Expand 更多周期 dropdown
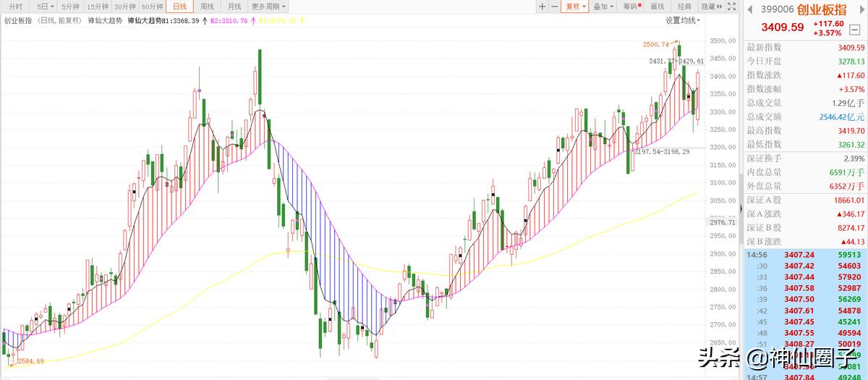The image size is (868, 380). [268, 7]
